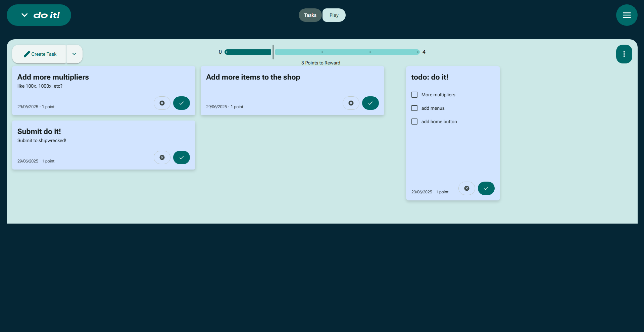The image size is (644, 332).
Task: Switch to the Play tab
Action: click(334, 15)
